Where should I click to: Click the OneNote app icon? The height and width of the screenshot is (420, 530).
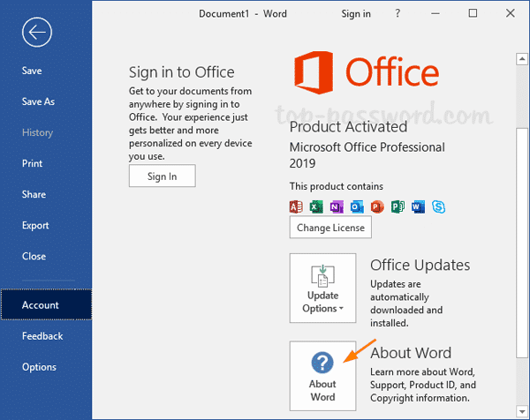[x=337, y=206]
